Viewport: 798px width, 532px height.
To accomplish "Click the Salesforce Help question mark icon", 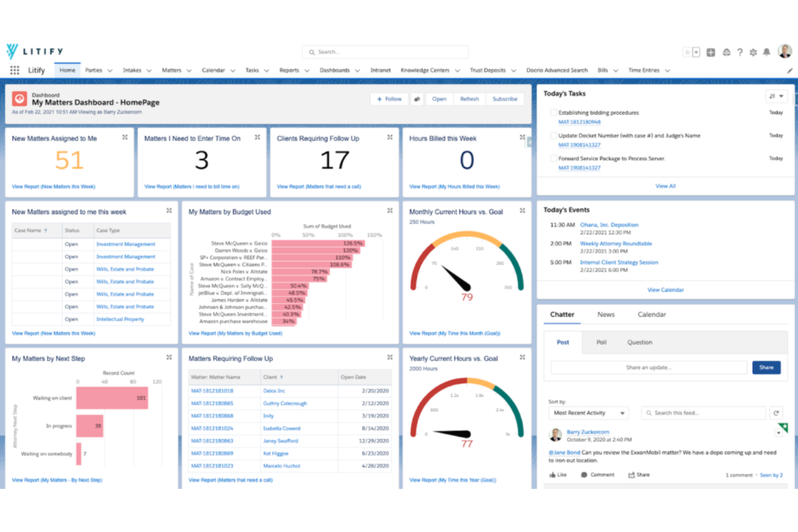I will [740, 52].
